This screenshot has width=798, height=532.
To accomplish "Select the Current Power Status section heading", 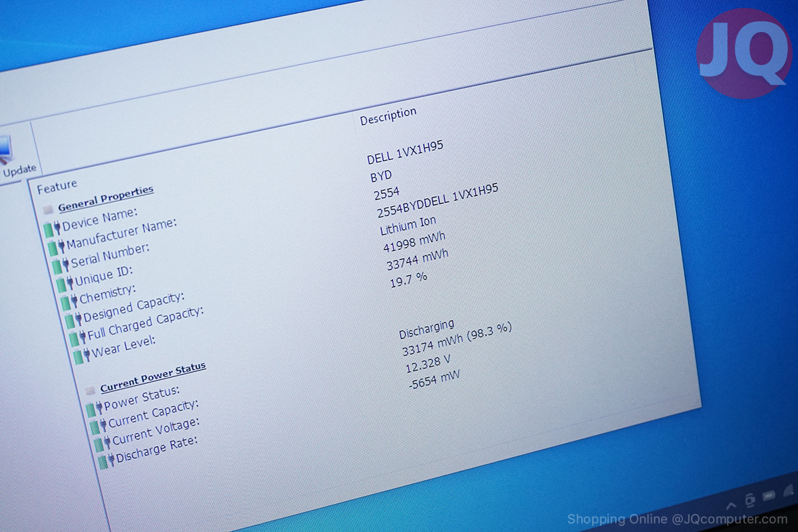I will pyautogui.click(x=153, y=376).
